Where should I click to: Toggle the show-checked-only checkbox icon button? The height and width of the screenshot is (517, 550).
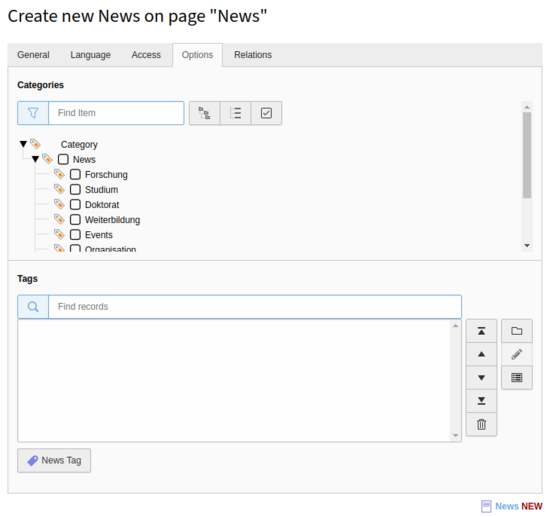click(266, 113)
